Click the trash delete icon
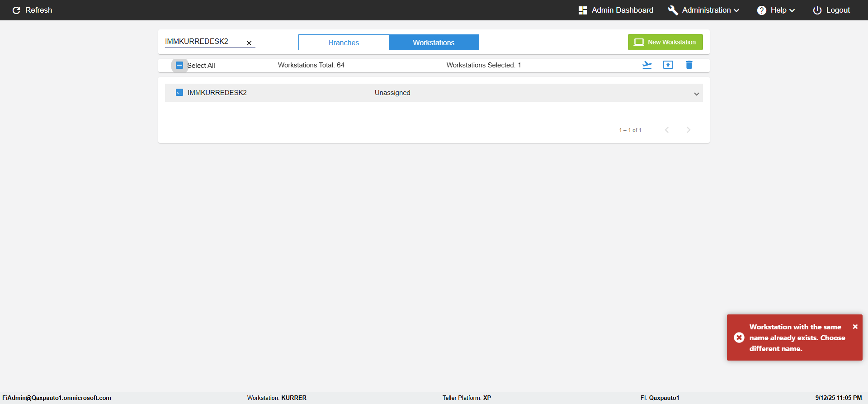The width and height of the screenshot is (868, 404). tap(689, 65)
